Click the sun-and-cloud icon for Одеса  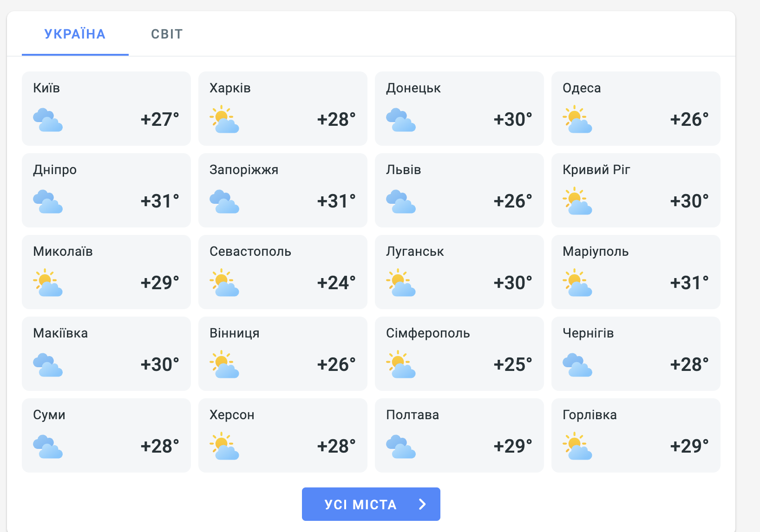tap(577, 120)
